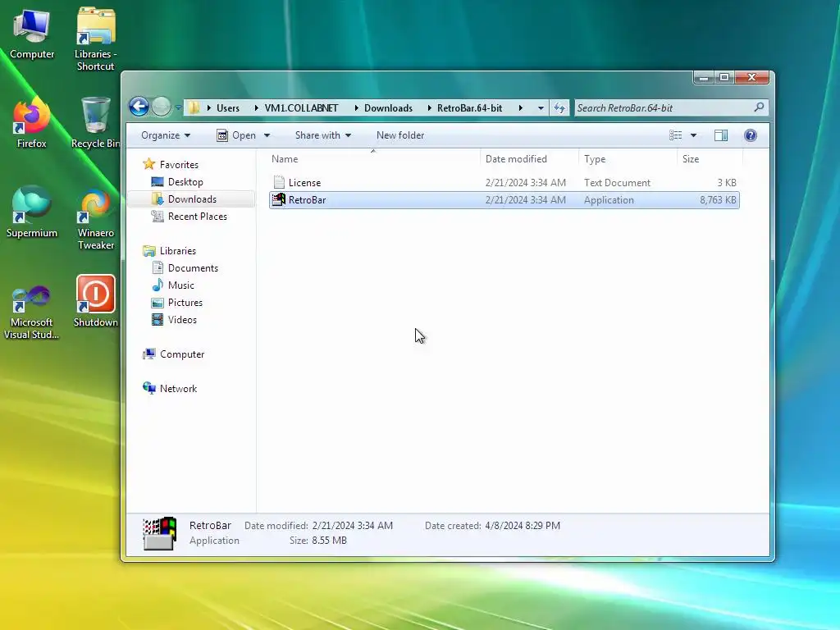Select the Winaero Tweaker desktop icon

(95, 218)
